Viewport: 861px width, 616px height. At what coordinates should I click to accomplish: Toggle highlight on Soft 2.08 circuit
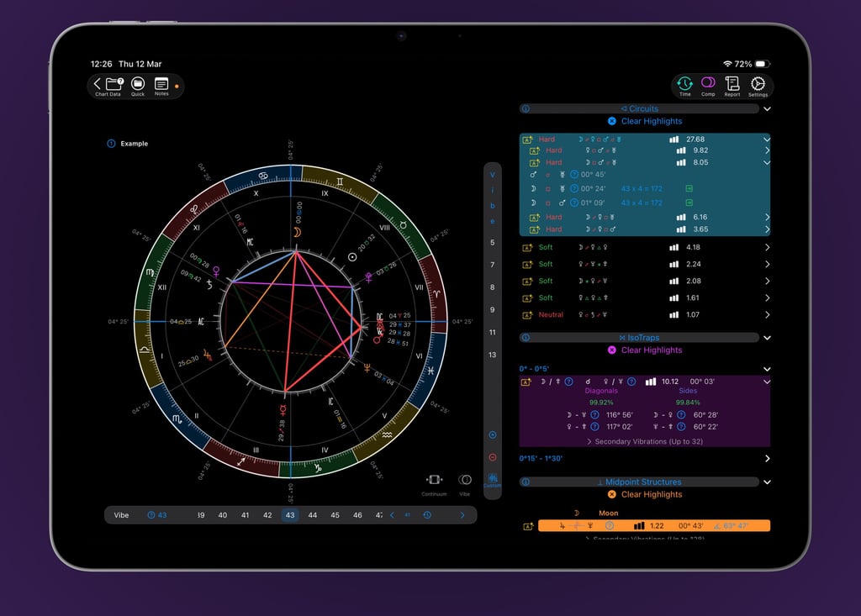coord(527,282)
